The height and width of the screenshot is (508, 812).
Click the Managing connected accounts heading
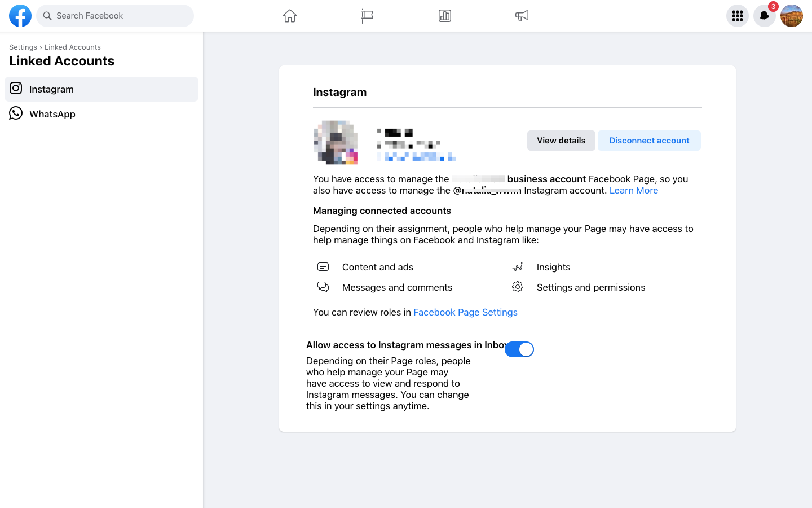382,211
